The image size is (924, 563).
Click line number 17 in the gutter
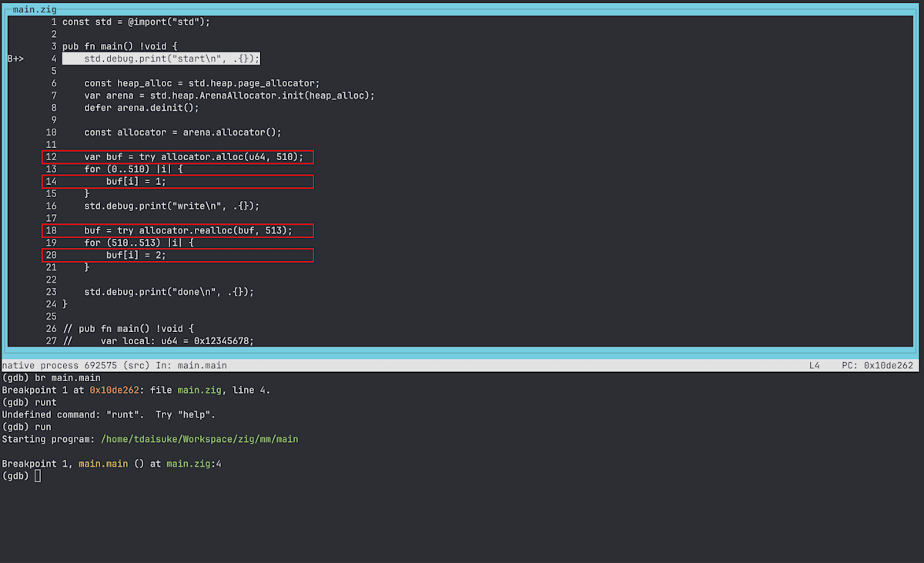click(51, 218)
